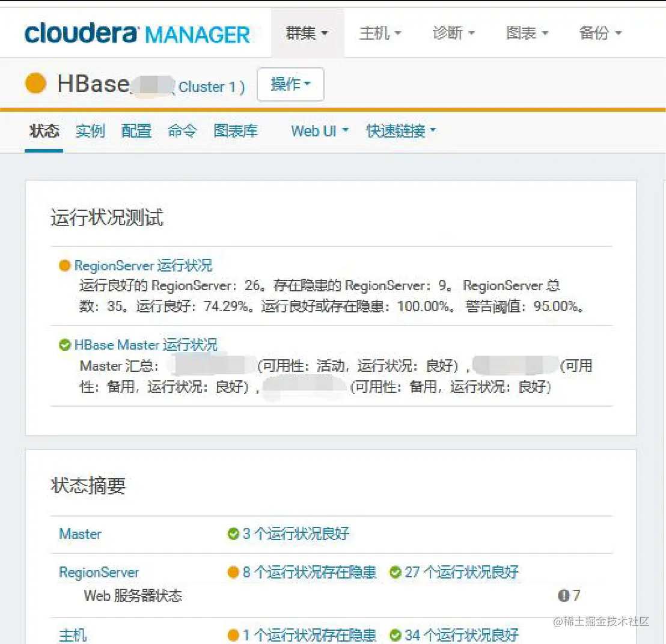Expand the 快速链接 dropdown
The height and width of the screenshot is (644, 666).
tap(402, 131)
